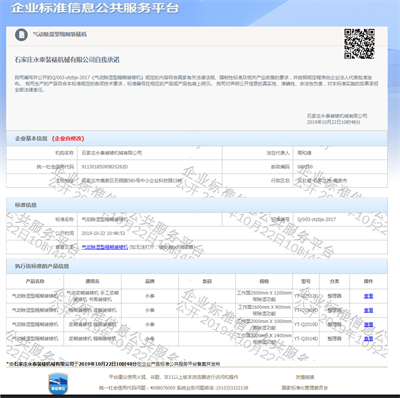This screenshot has height=398, width=400.
Task: Click the model cell YT-Q3014D
Action: pos(306,339)
